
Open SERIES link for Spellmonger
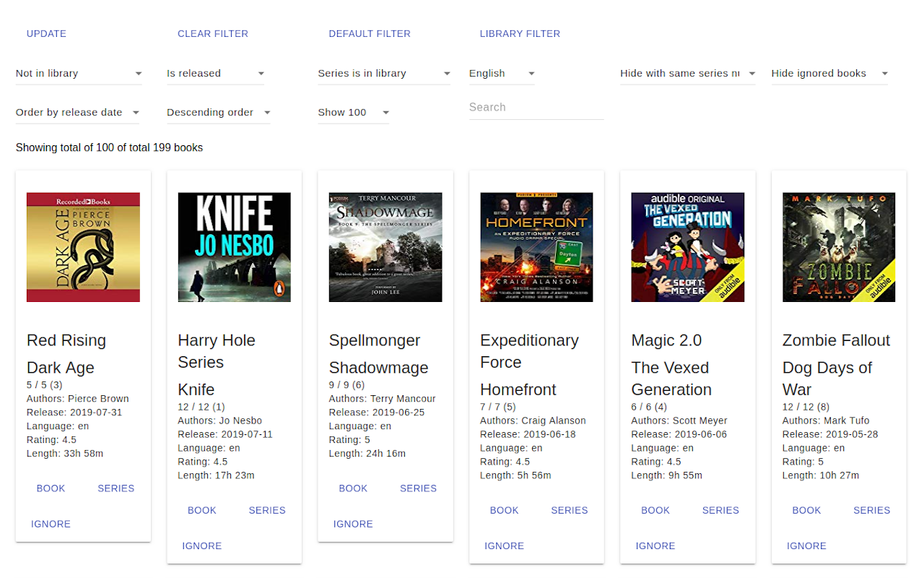(419, 488)
